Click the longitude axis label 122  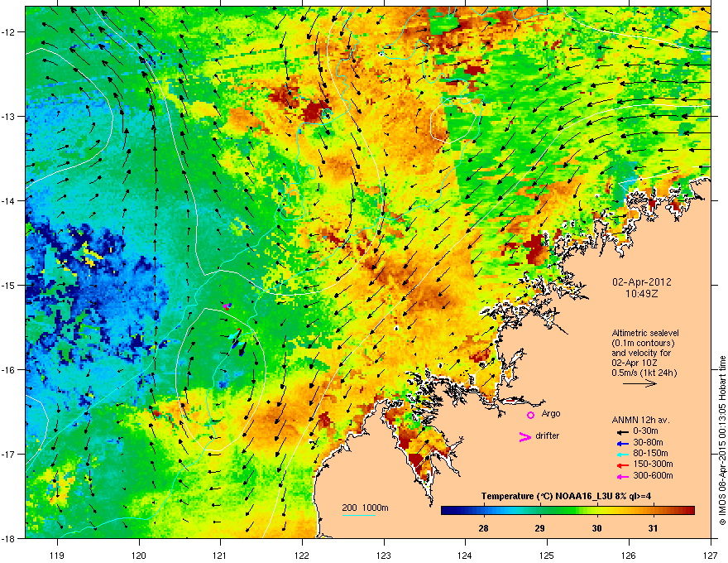(x=302, y=555)
